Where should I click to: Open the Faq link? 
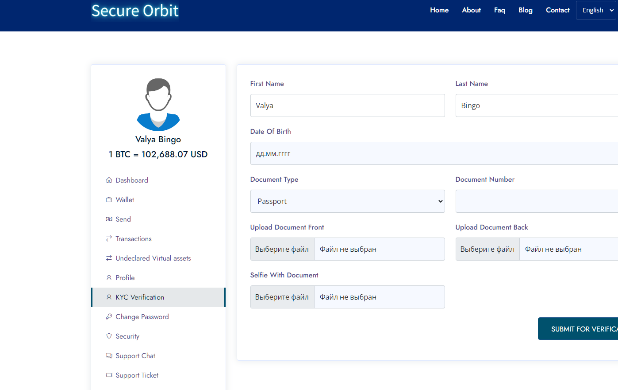(x=499, y=10)
